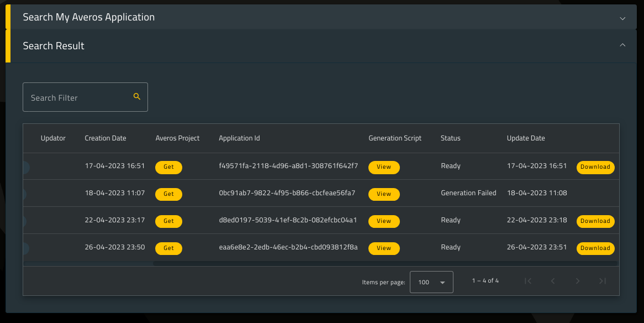This screenshot has width=644, height=323.
Task: View generation script for application f49571fa
Action: click(x=384, y=167)
